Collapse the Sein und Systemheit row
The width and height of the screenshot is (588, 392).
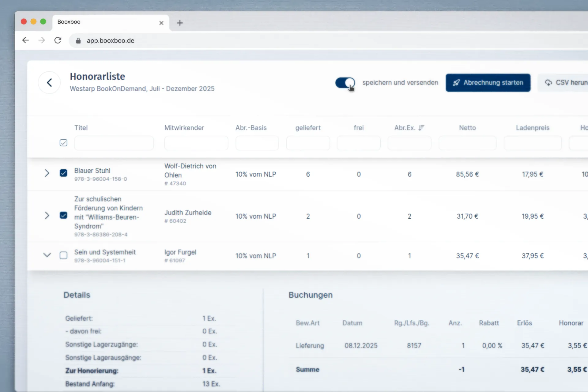(x=47, y=255)
